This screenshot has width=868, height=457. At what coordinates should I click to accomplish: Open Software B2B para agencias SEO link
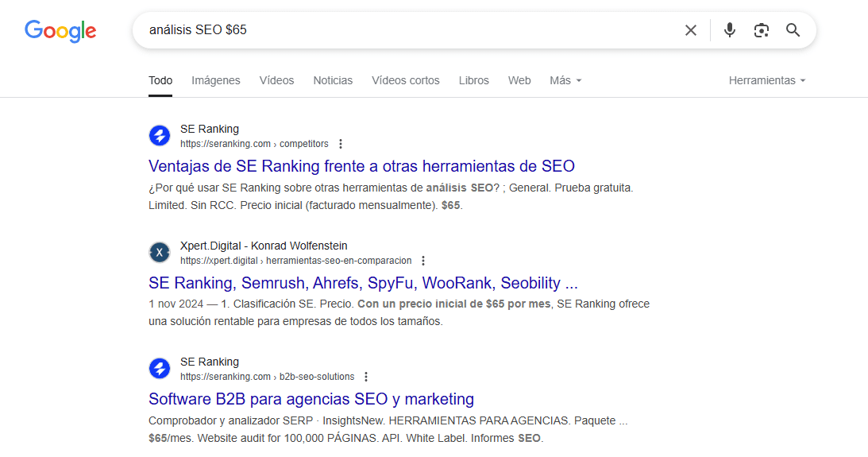click(311, 399)
